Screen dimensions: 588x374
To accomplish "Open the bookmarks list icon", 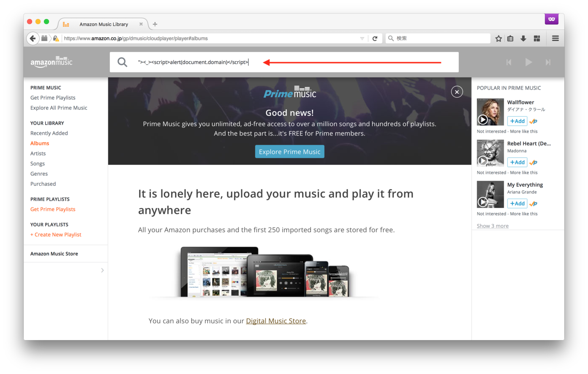I will [x=510, y=38].
